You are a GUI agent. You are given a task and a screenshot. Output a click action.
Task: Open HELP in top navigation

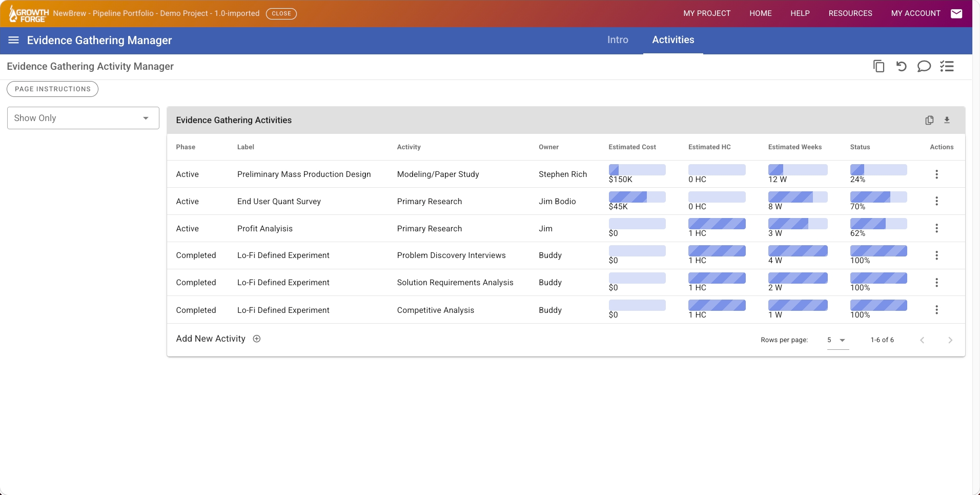[x=800, y=13]
